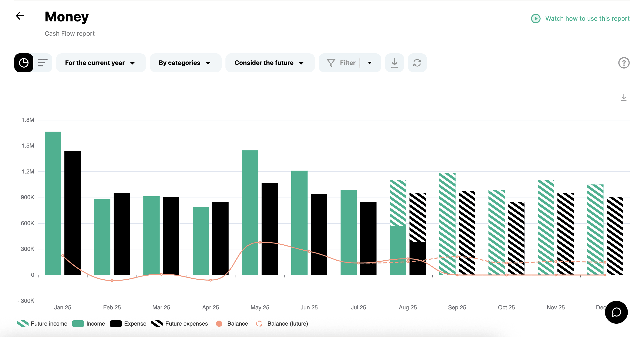The width and height of the screenshot is (644, 337).
Task: Open the Filter funnel icon
Action: (331, 63)
